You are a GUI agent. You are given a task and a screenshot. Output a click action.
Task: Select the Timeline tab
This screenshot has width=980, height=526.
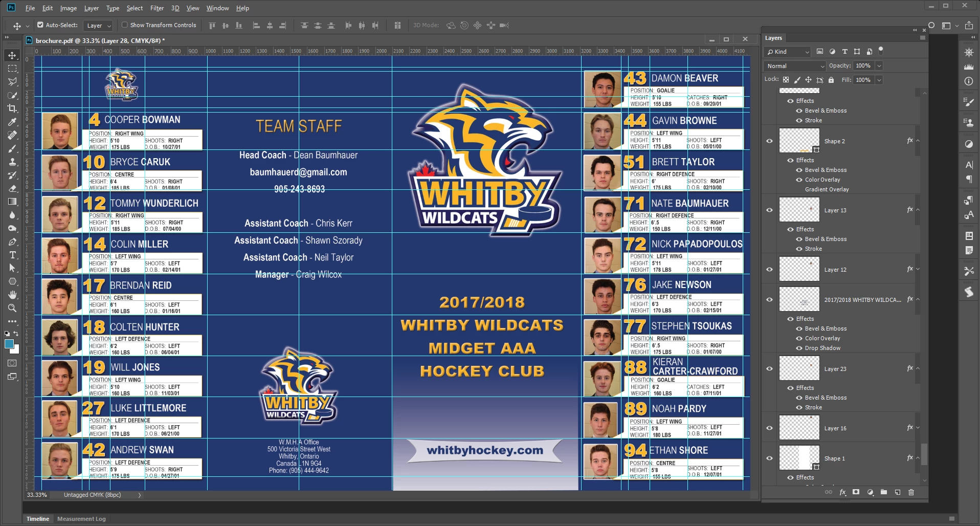(38, 519)
